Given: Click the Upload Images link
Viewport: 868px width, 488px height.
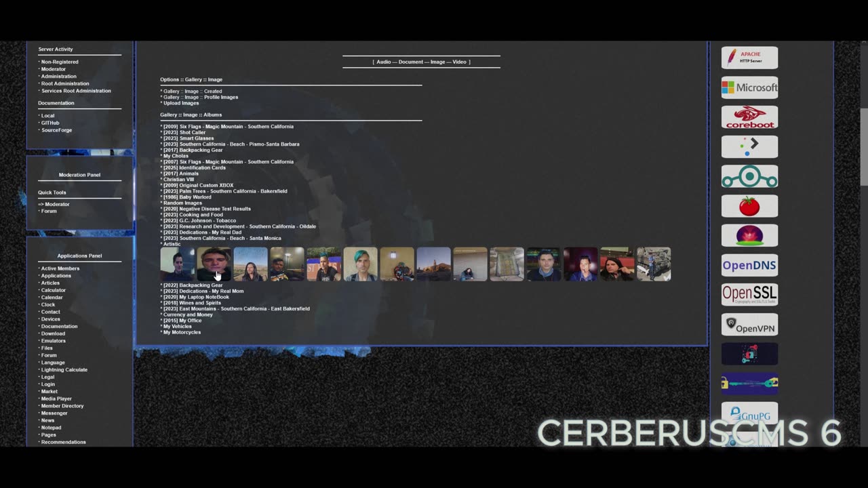Looking at the screenshot, I should pos(181,103).
